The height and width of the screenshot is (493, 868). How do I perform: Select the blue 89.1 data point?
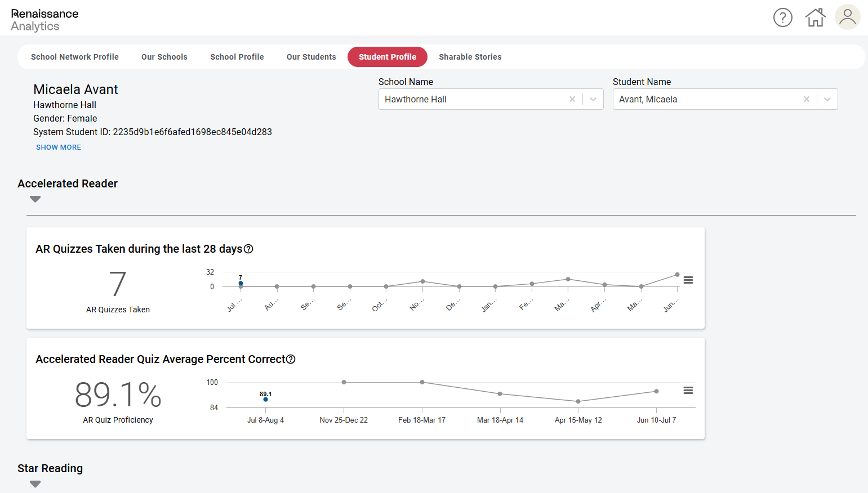pos(266,400)
